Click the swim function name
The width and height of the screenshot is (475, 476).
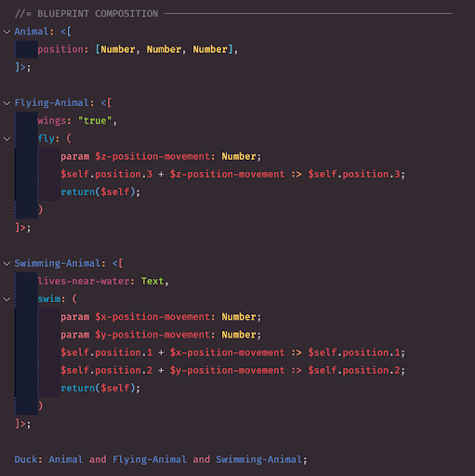coord(49,299)
